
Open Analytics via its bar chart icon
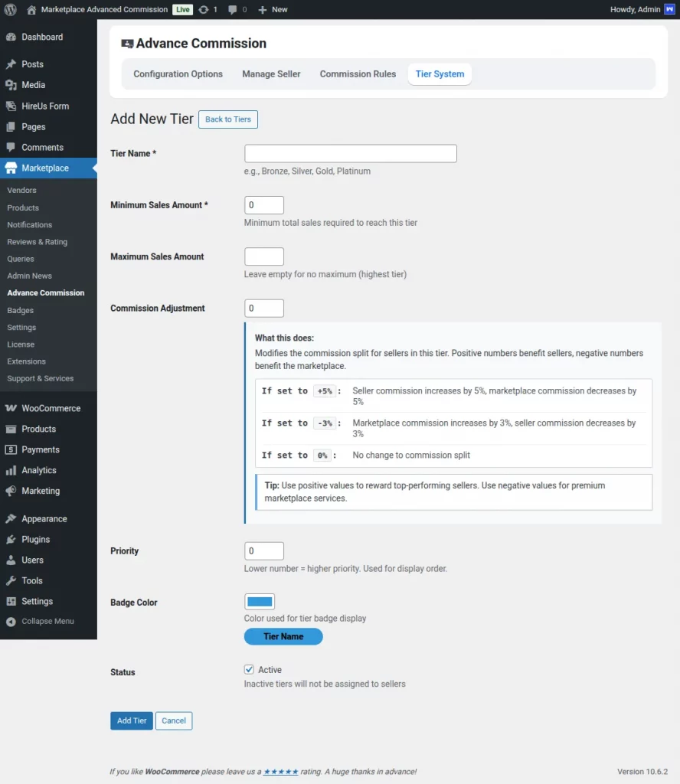coord(11,470)
